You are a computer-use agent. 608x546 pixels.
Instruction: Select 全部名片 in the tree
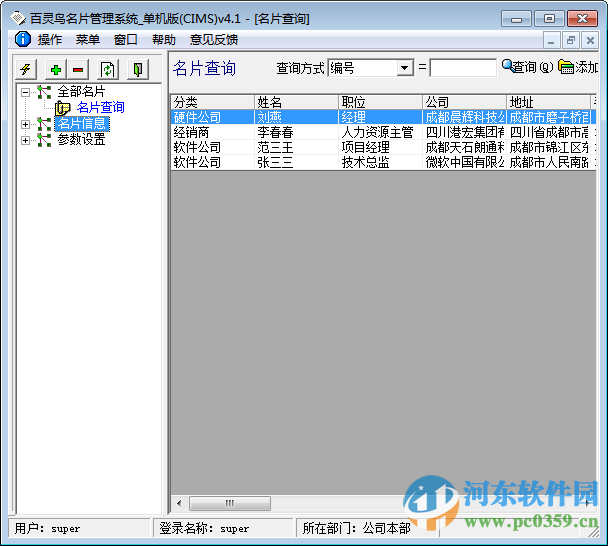pyautogui.click(x=81, y=92)
